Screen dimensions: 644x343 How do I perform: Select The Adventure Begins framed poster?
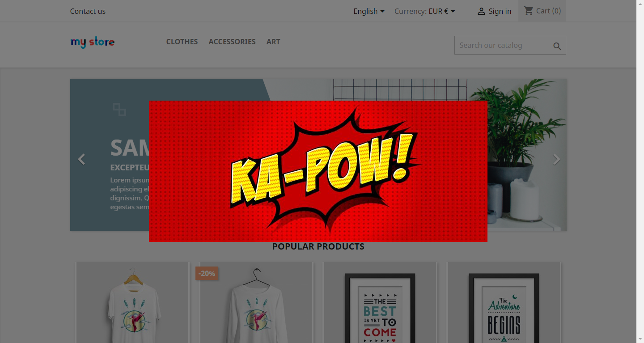[504, 309]
